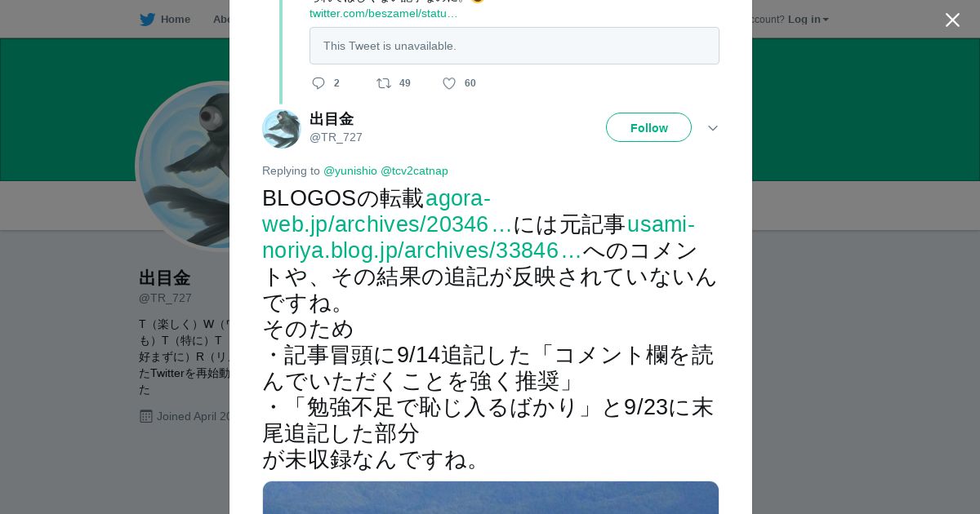Expand the Log in dropdown
980x514 pixels.
click(808, 20)
